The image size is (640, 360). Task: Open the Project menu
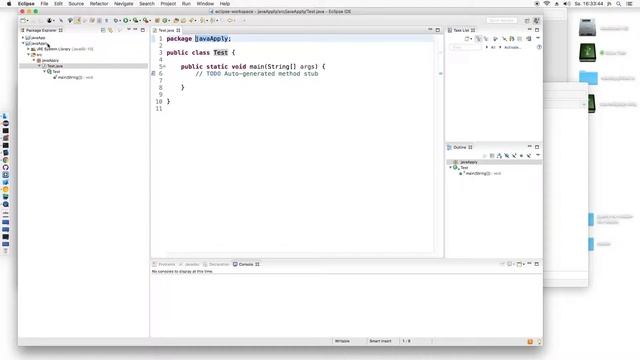[168, 4]
